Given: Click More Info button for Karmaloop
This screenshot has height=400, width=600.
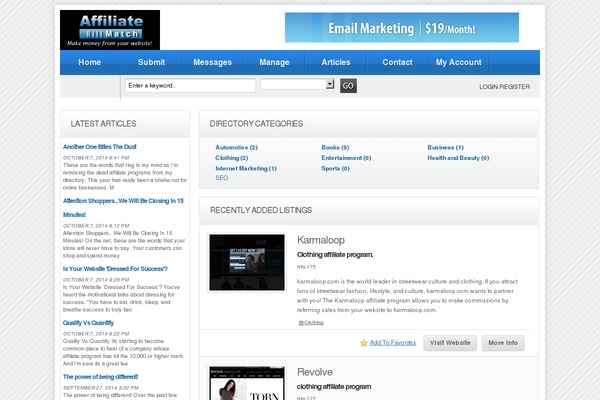Looking at the screenshot, I should click(503, 343).
